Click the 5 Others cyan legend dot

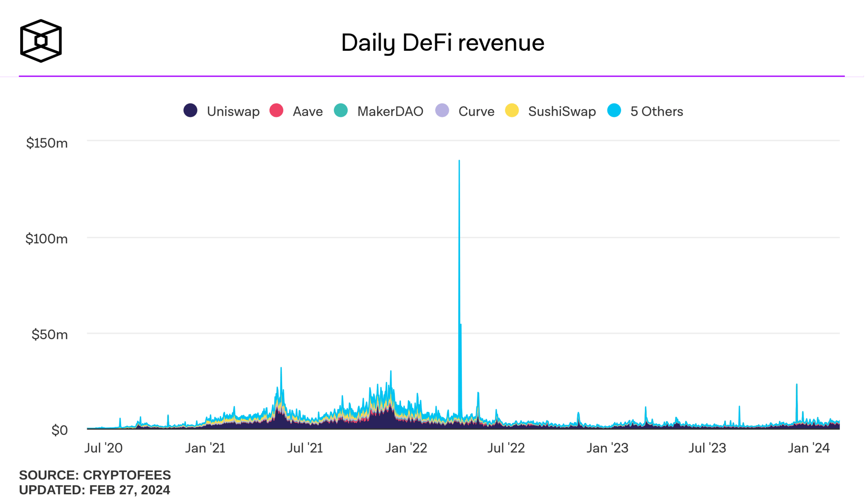click(614, 111)
